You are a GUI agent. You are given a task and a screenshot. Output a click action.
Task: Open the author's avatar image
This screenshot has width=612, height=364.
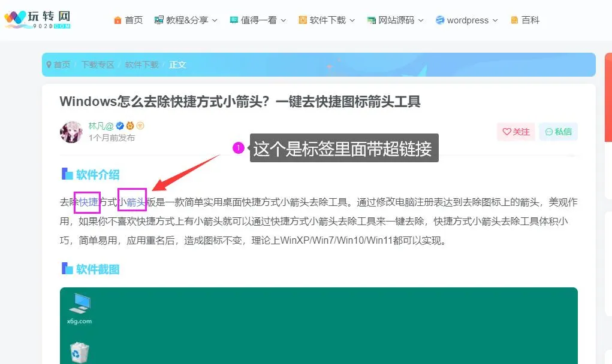click(71, 132)
